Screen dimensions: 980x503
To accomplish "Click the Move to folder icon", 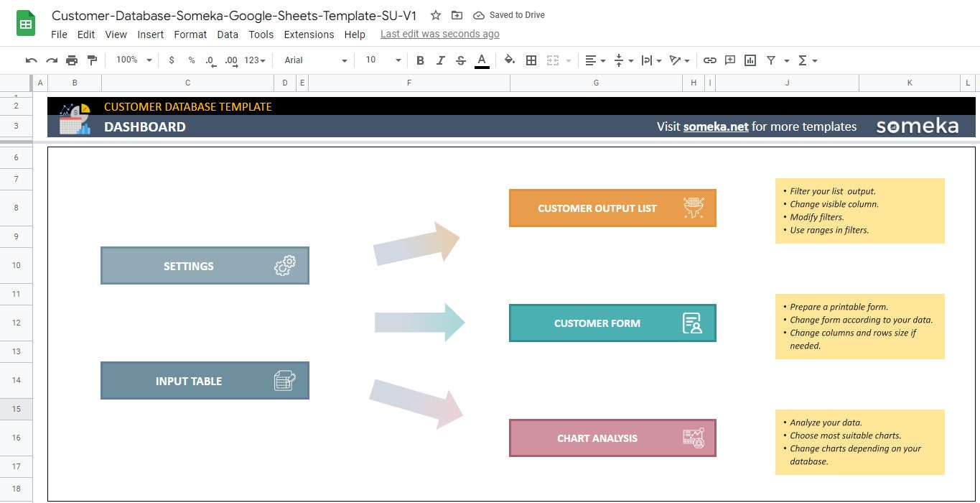I will [457, 15].
